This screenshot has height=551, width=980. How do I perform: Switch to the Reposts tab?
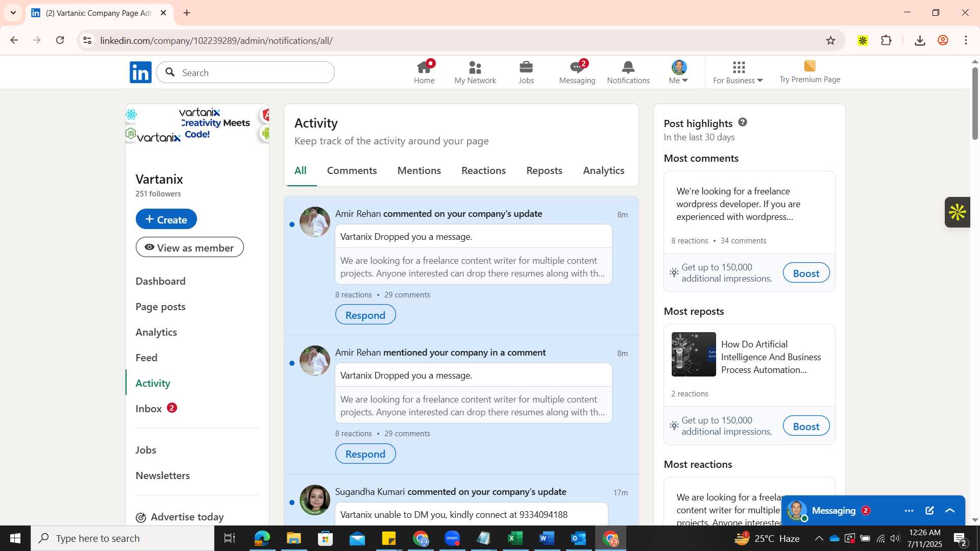pos(544,170)
